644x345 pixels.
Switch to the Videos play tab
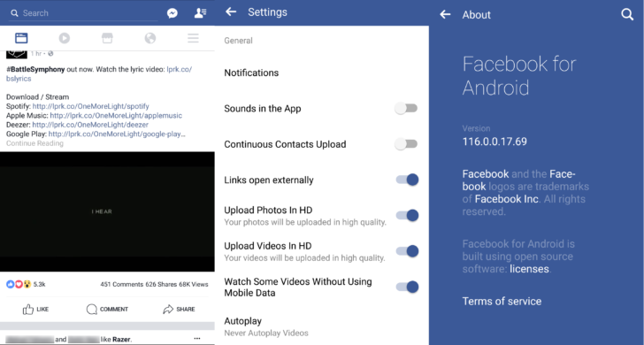coord(64,38)
